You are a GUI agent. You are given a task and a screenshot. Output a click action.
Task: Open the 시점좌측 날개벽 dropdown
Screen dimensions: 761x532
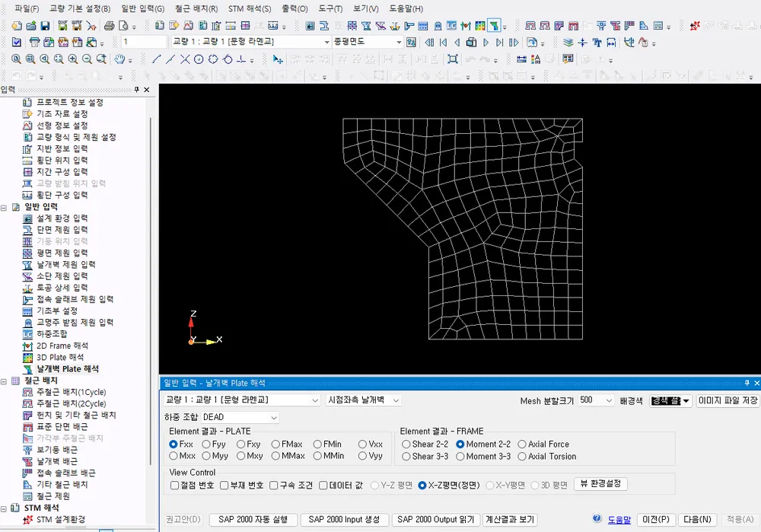pos(364,400)
